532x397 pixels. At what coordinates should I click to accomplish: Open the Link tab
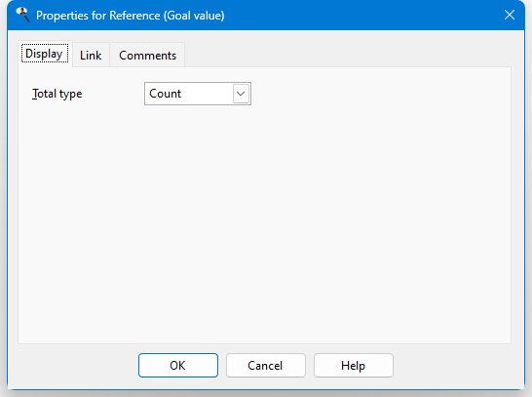coord(91,55)
